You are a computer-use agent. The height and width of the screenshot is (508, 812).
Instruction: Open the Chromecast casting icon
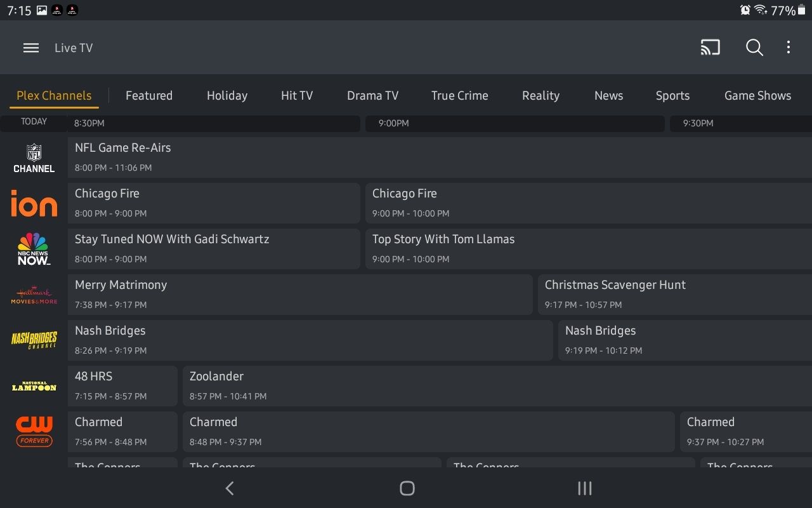coord(710,47)
